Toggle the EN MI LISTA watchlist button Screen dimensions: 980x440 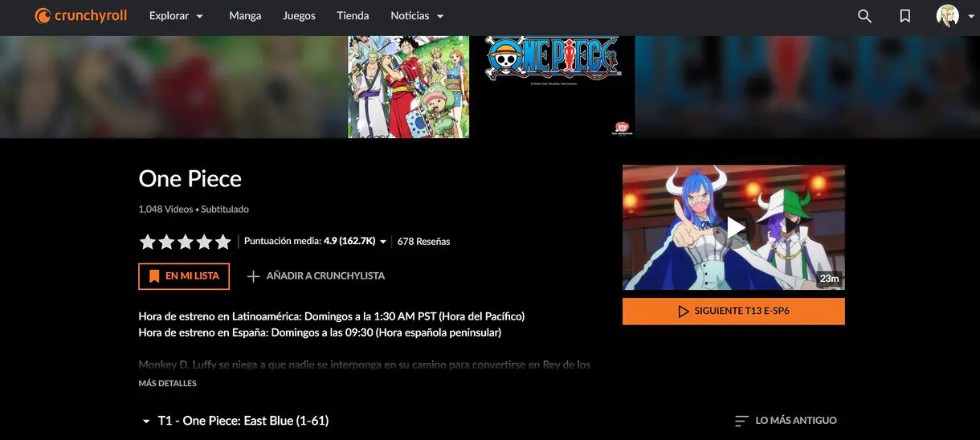pos(184,276)
